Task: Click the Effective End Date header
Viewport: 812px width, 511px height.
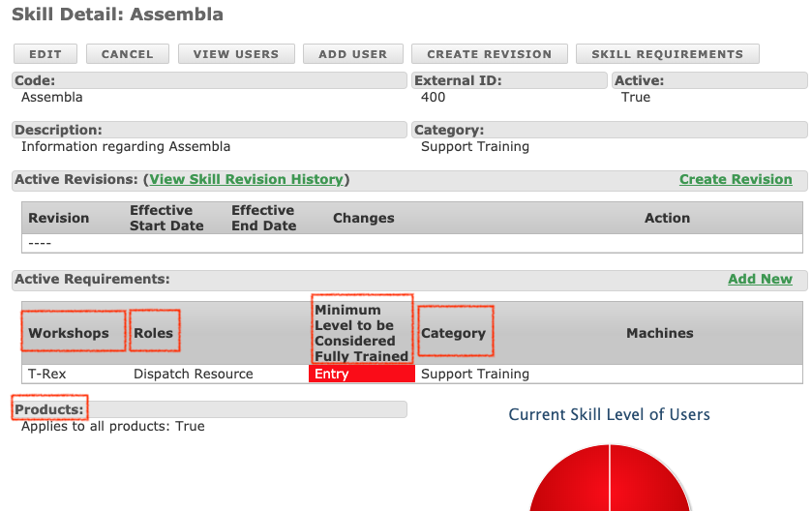Action: 263,218
